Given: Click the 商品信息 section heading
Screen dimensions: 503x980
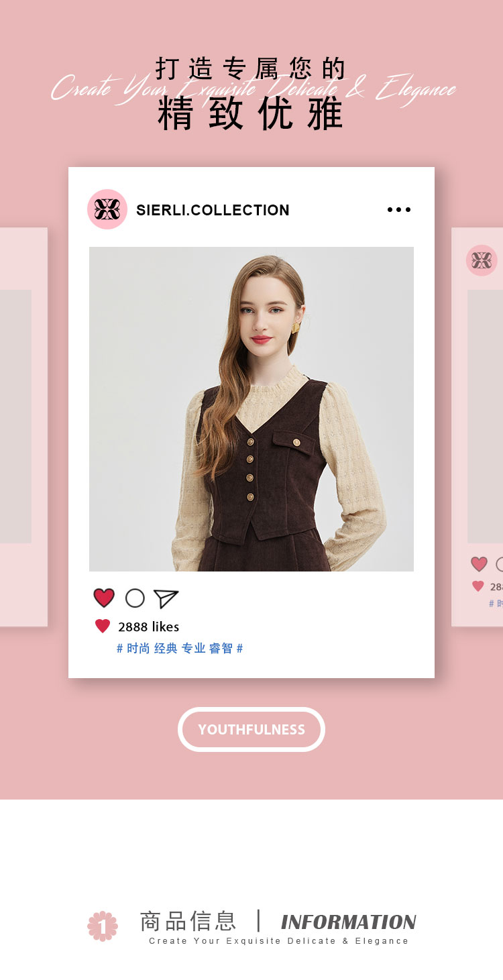Looking at the screenshot, I should [188, 921].
